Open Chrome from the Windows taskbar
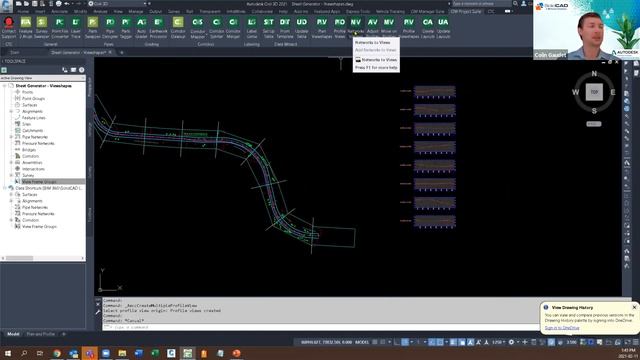640x360 pixels. (x=57, y=353)
